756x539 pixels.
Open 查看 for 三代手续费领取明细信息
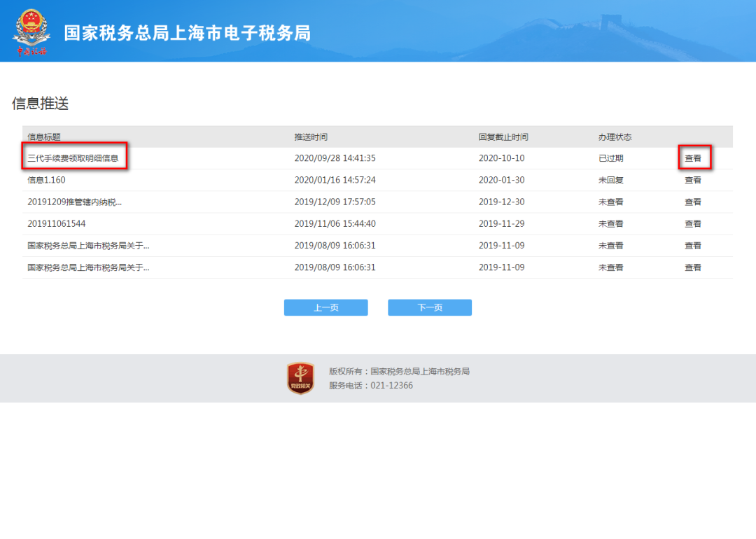coord(693,158)
